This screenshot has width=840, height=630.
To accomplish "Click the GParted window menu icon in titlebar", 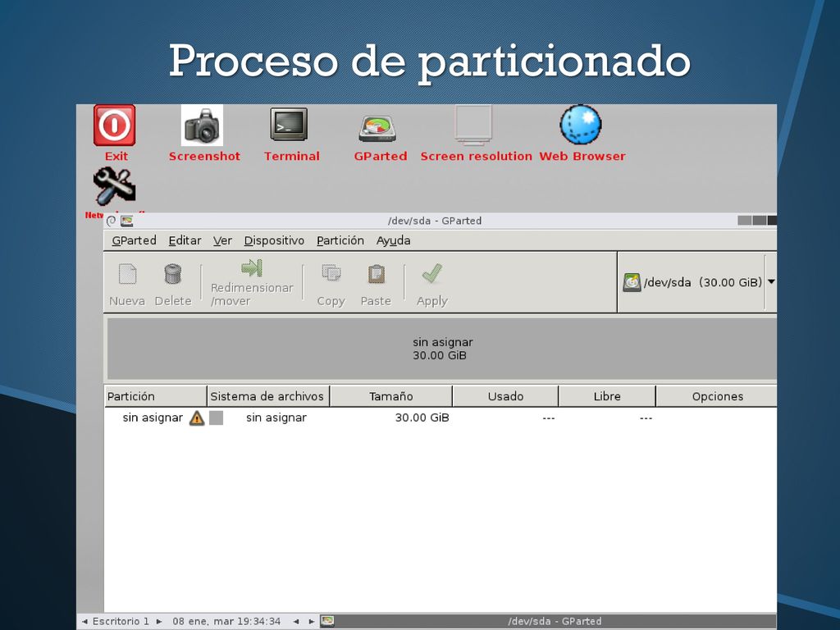I will pos(127,221).
